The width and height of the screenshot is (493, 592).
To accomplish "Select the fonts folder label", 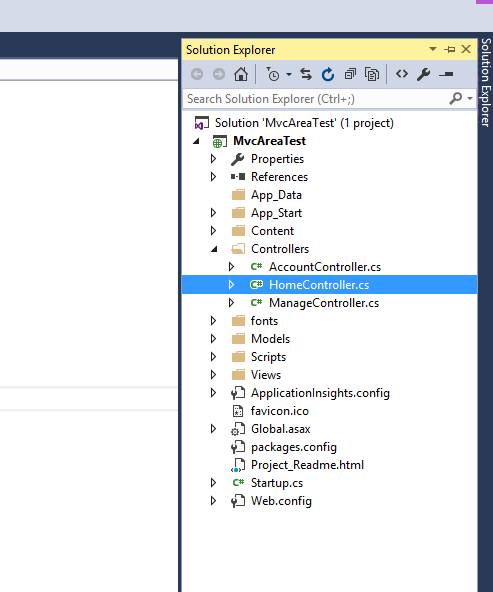I will pos(264,321).
